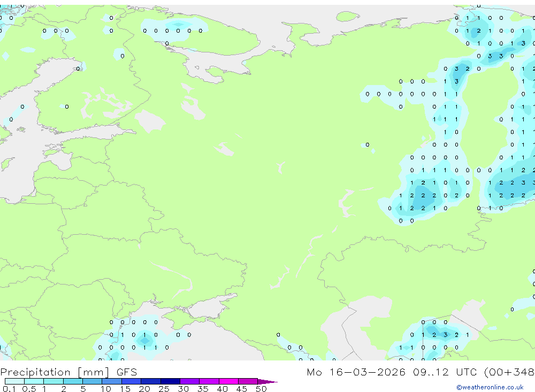Click the '30' legend scale label
The image size is (535, 392).
tap(183, 389)
